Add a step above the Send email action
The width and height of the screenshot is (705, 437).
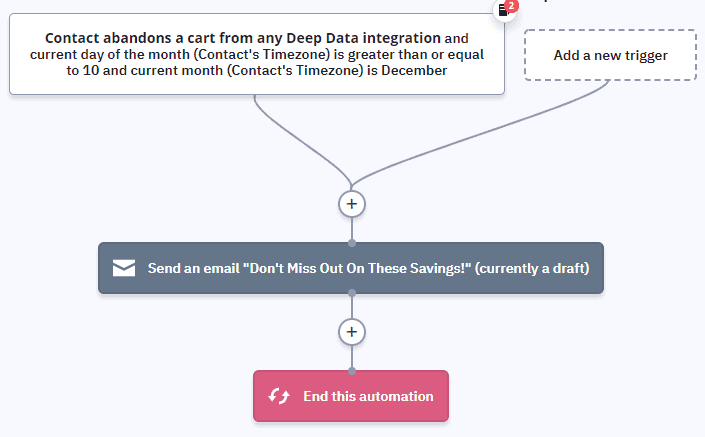point(351,203)
